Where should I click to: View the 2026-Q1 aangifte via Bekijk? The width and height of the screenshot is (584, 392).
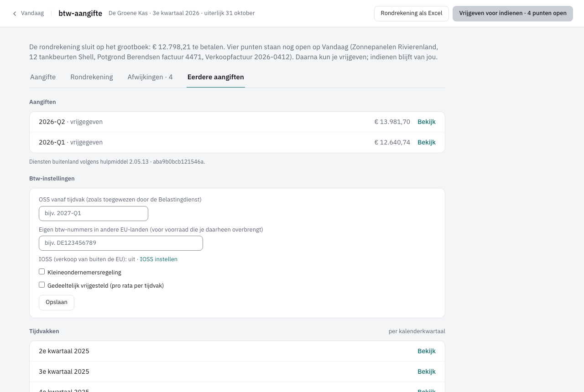click(427, 142)
